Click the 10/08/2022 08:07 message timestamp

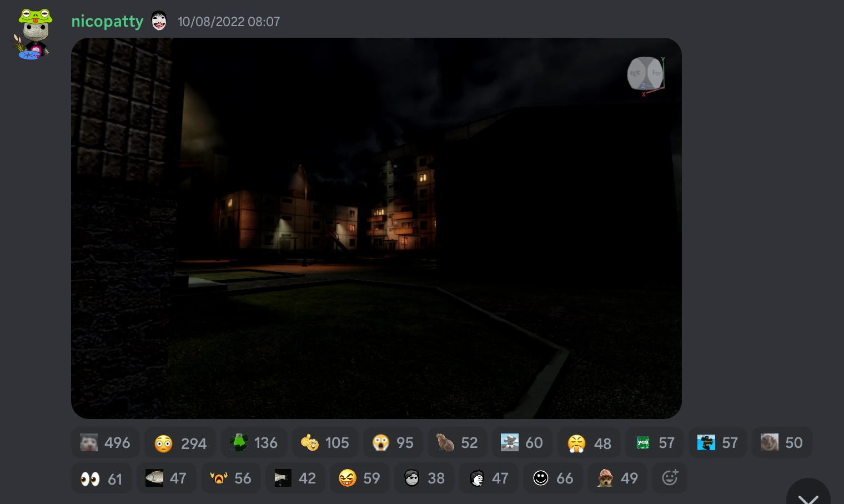pyautogui.click(x=229, y=22)
